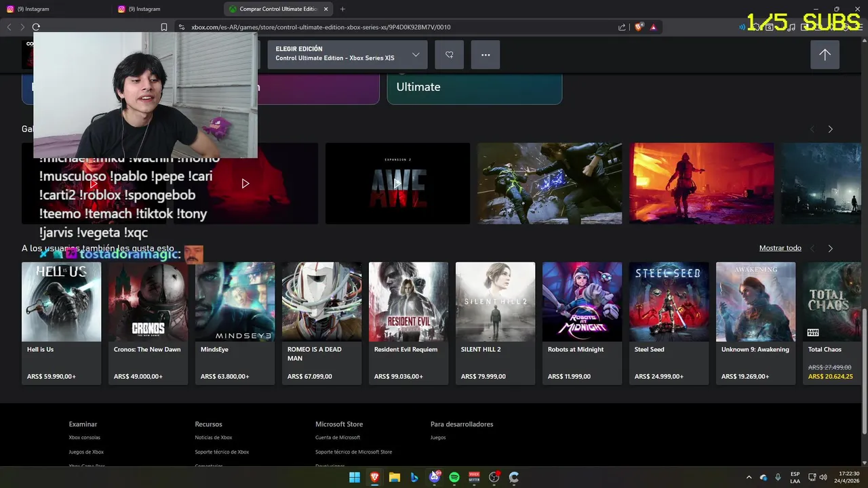Viewport: 868px width, 488px height.
Task: Close the Comprar Control Ultimate Edition tab
Action: 326,9
